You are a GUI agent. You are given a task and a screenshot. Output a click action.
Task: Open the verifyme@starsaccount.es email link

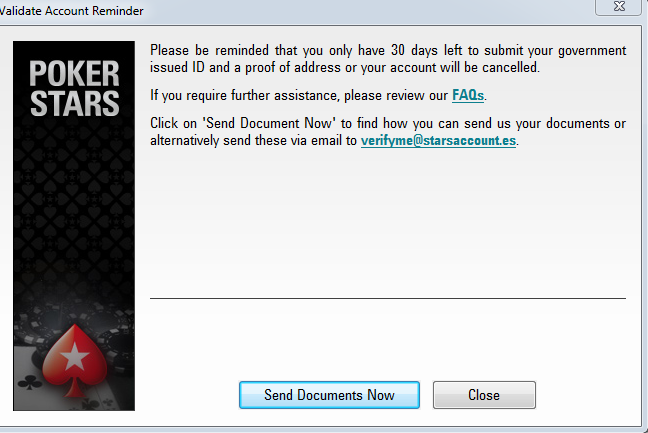(438, 140)
